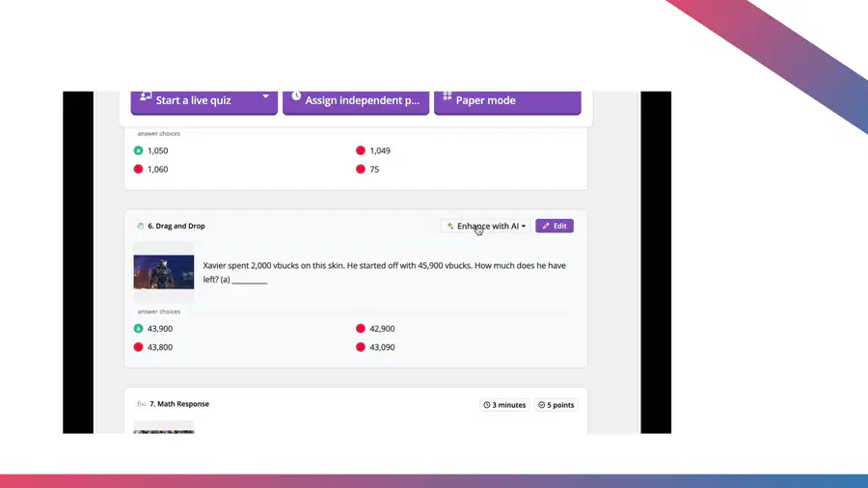
Task: Click the Xavier spent 2,000 vbucks question text
Action: click(384, 272)
